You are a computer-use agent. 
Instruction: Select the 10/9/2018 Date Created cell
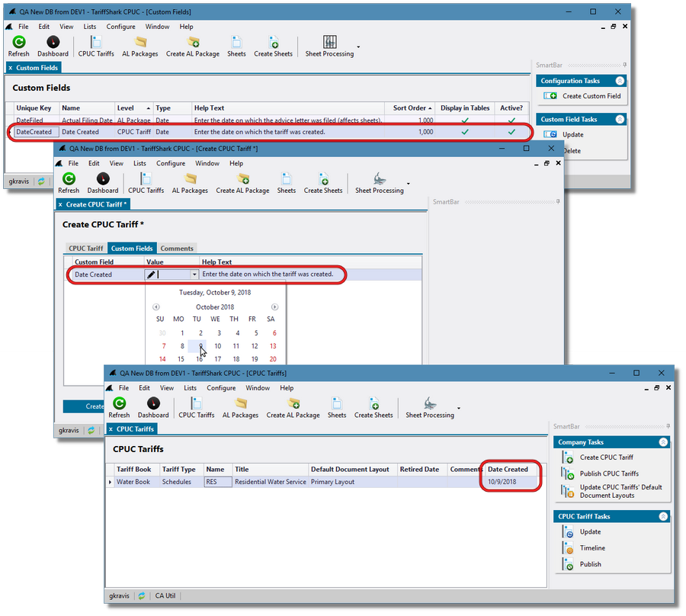pos(511,482)
